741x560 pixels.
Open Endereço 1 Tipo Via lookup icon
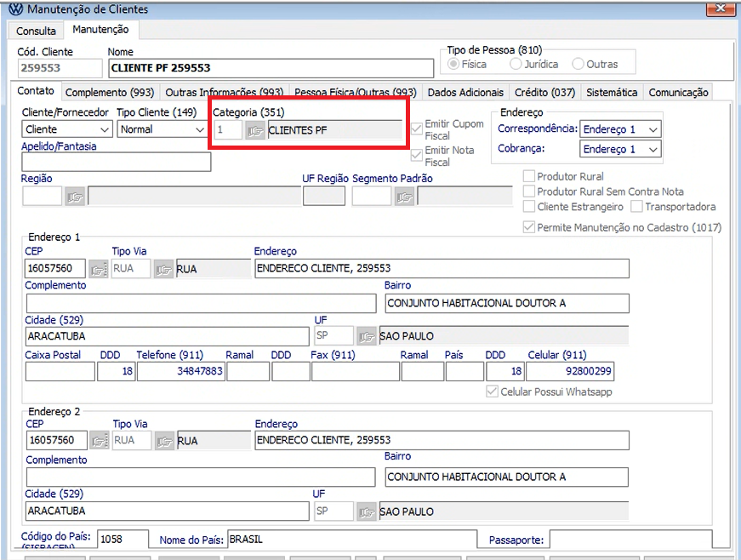pos(163,270)
